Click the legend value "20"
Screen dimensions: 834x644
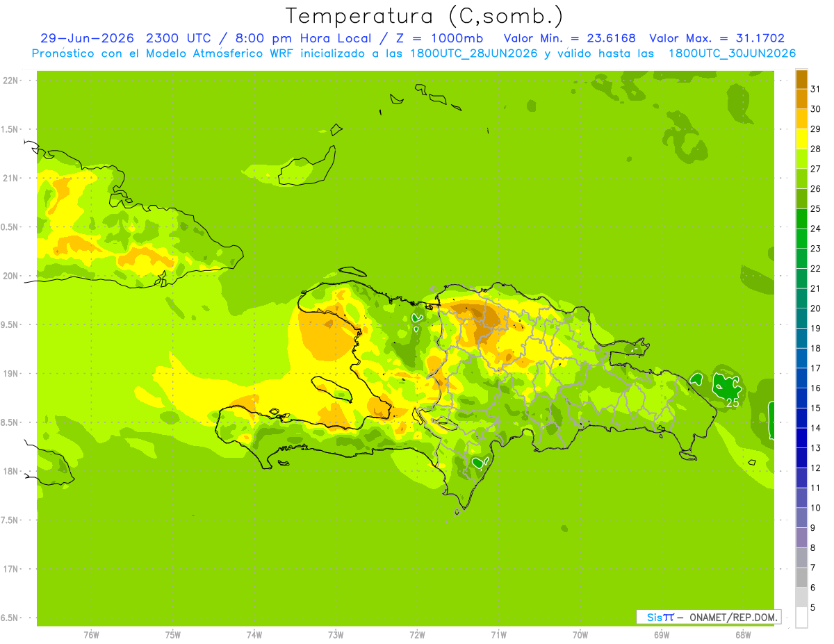pos(815,308)
